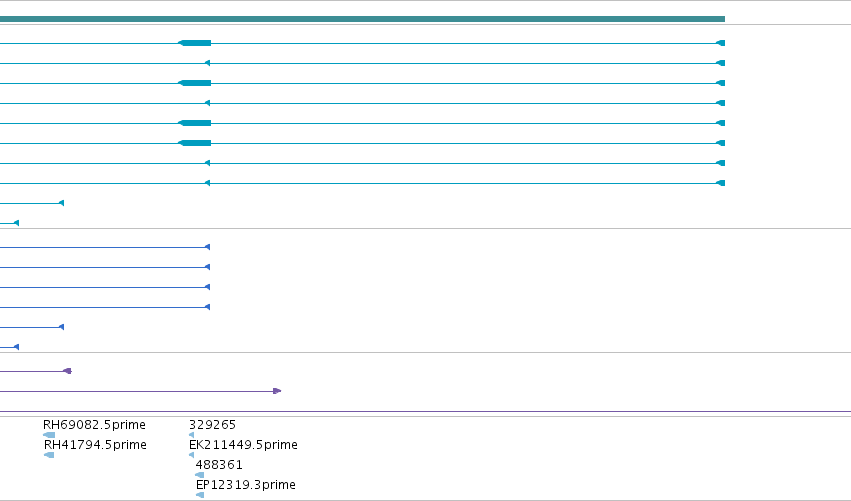The height and width of the screenshot is (501, 851).
Task: Click the shortest cyan transcript arrowhead
Action: pyautogui.click(x=16, y=223)
